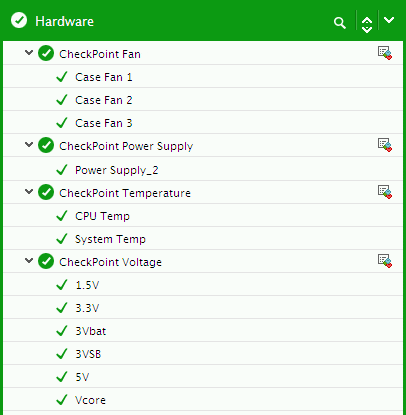The height and width of the screenshot is (415, 406).
Task: Collapse the CheckPoint Fan group
Action: [x=29, y=52]
